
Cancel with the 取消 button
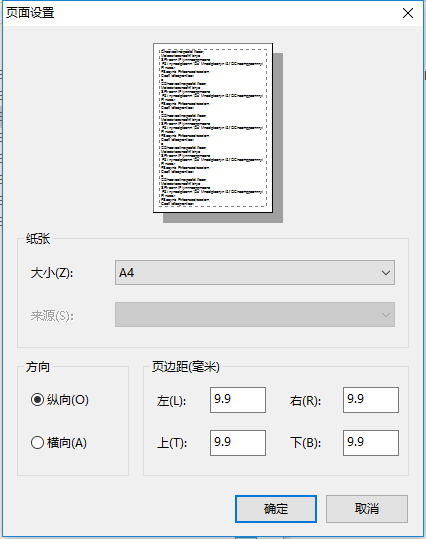pos(367,509)
